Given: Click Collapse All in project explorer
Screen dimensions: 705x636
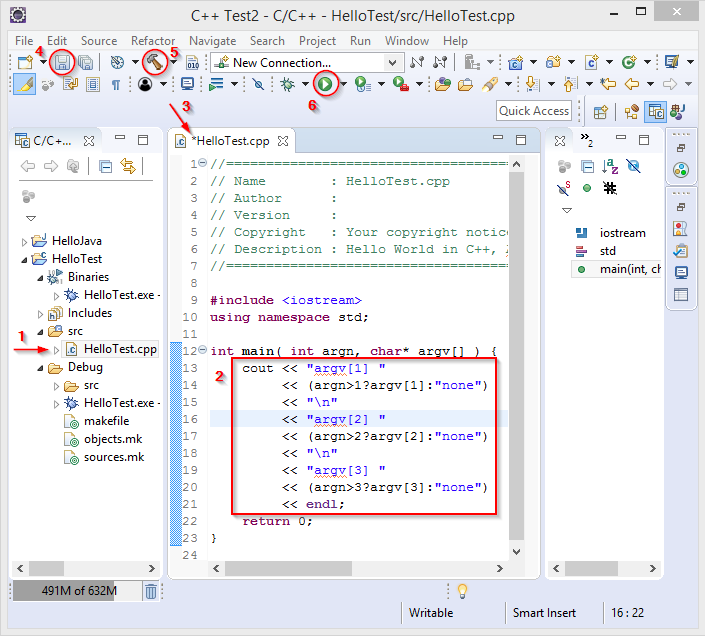Looking at the screenshot, I should click(x=105, y=166).
